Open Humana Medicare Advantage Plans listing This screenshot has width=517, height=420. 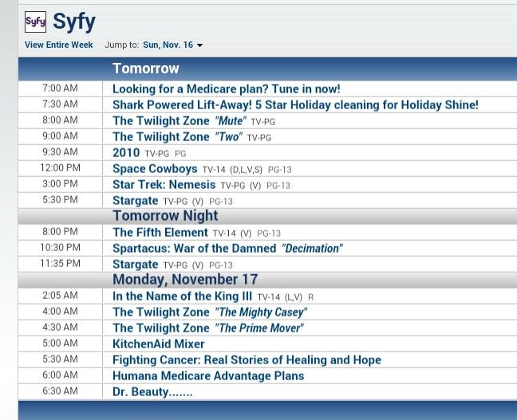208,376
